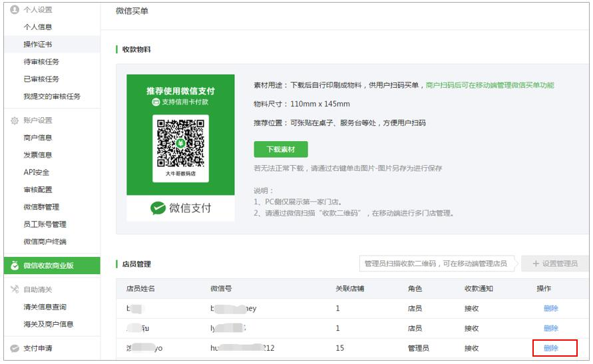Navigate to 员工账号管理
The image size is (593, 364).
(45, 224)
